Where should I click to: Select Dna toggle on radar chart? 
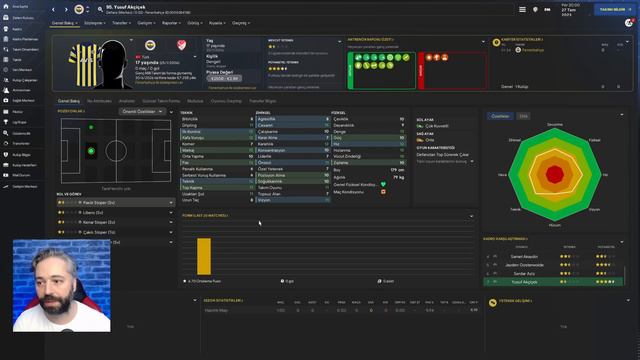[x=523, y=116]
